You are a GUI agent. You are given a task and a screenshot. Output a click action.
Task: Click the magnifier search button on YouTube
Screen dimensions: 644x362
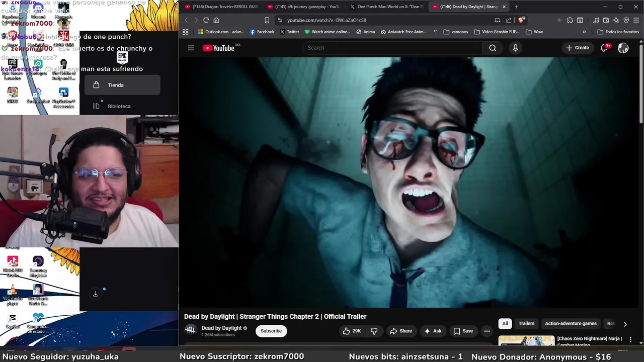tap(493, 48)
